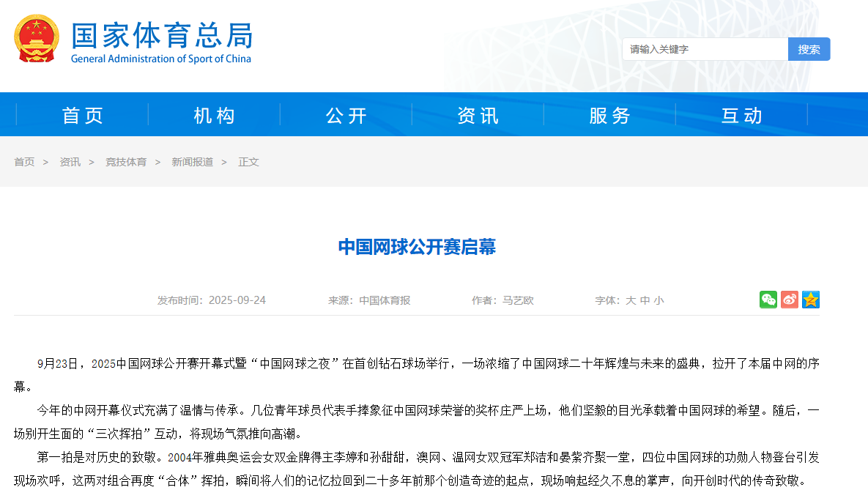Go to 资讯 in breadcrumb
The width and height of the screenshot is (868, 490).
pos(70,162)
